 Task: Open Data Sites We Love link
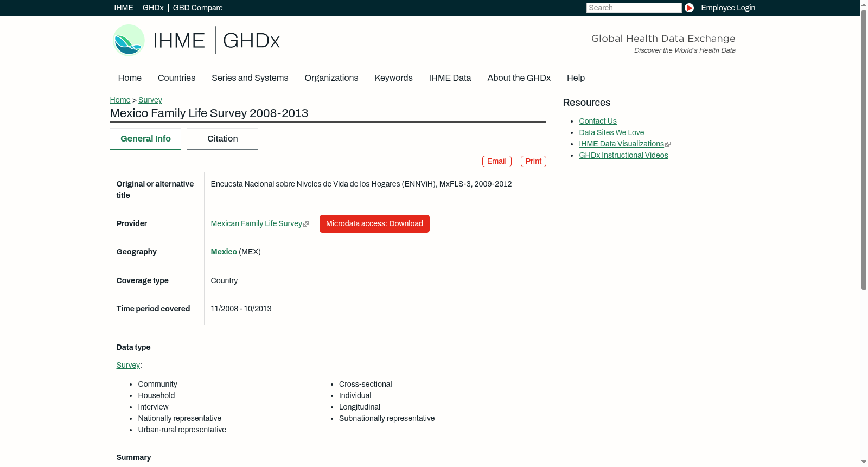click(611, 132)
